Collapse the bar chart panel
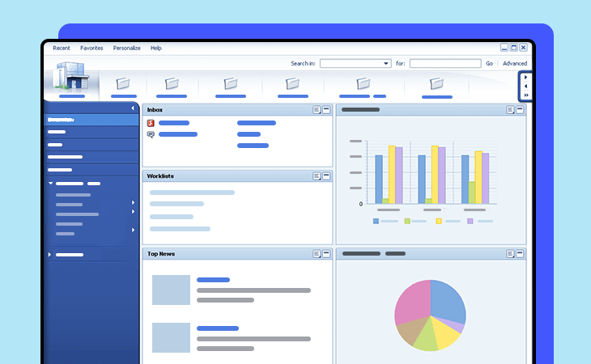The width and height of the screenshot is (591, 364). pyautogui.click(x=520, y=109)
